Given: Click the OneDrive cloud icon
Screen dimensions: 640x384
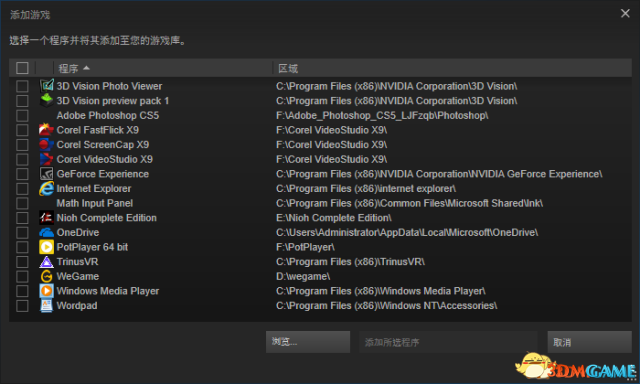Looking at the screenshot, I should point(47,232).
